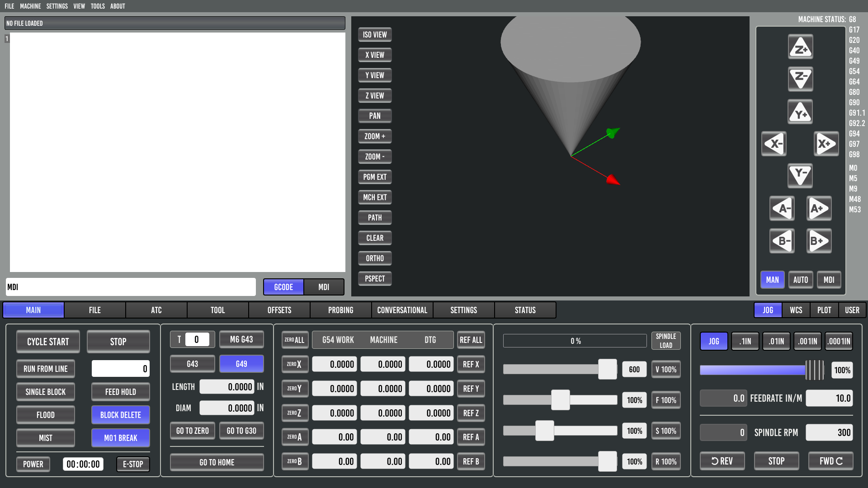Click the ISO View button
Screen dimensions: 868x488
pyautogui.click(x=374, y=35)
